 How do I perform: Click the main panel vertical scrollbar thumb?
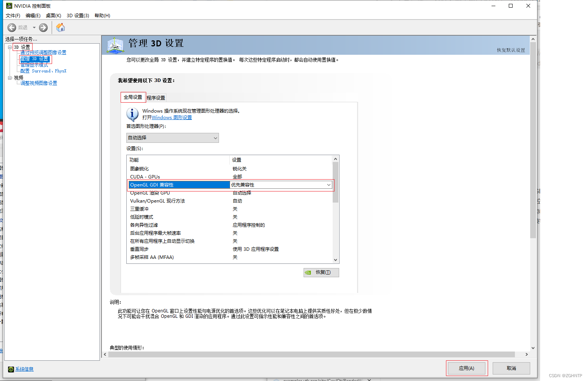[533, 140]
